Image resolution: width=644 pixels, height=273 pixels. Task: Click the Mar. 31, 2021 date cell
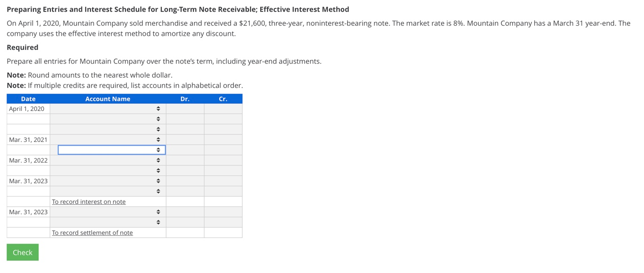(28, 139)
